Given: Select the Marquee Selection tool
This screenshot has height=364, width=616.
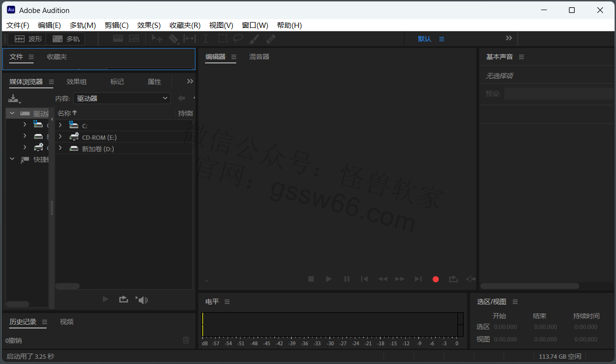Looking at the screenshot, I should pyautogui.click(x=222, y=38).
